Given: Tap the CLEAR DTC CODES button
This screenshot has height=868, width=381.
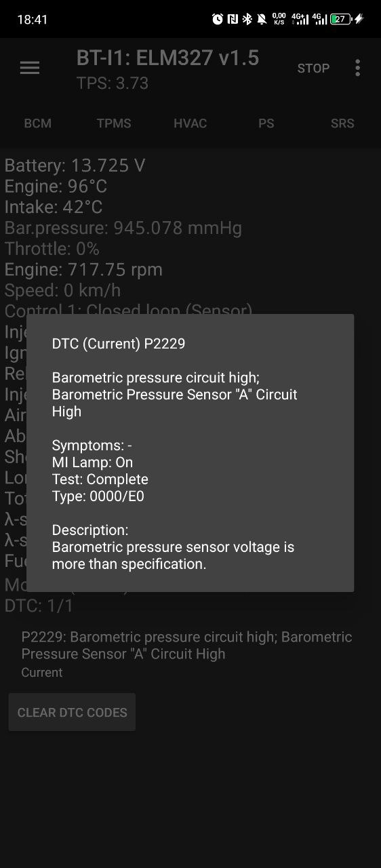Looking at the screenshot, I should [72, 712].
